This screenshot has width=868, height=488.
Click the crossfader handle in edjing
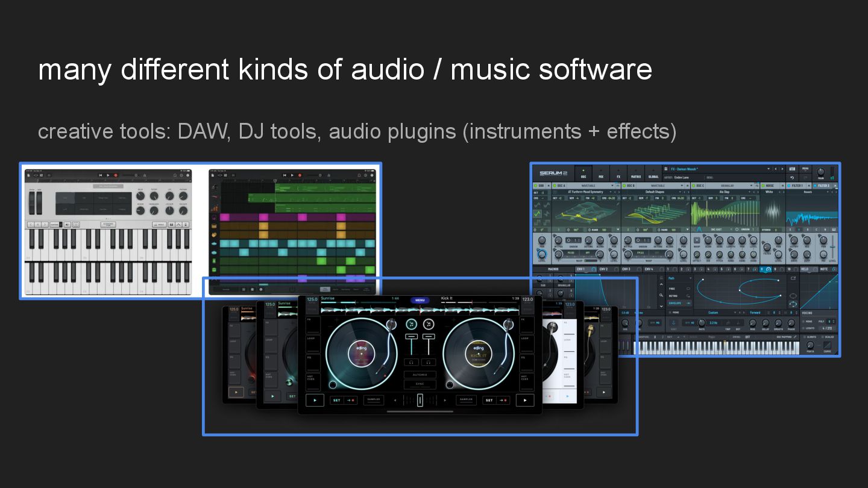tap(420, 400)
